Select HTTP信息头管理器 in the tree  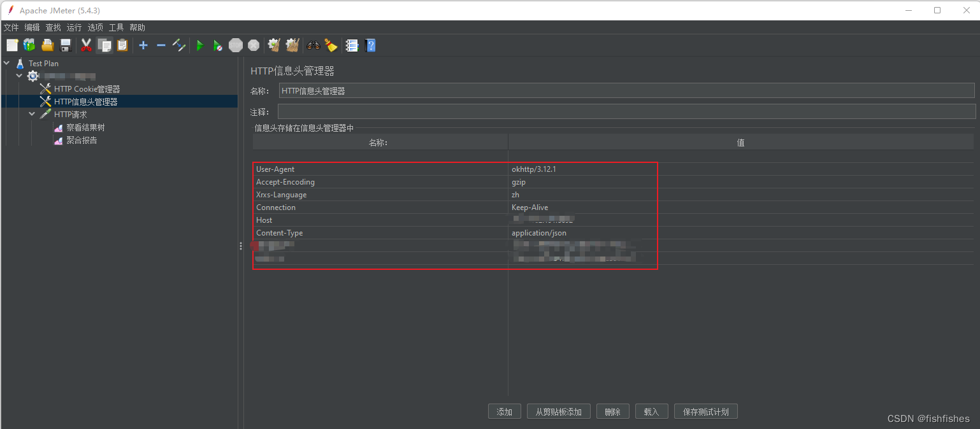pyautogui.click(x=85, y=102)
